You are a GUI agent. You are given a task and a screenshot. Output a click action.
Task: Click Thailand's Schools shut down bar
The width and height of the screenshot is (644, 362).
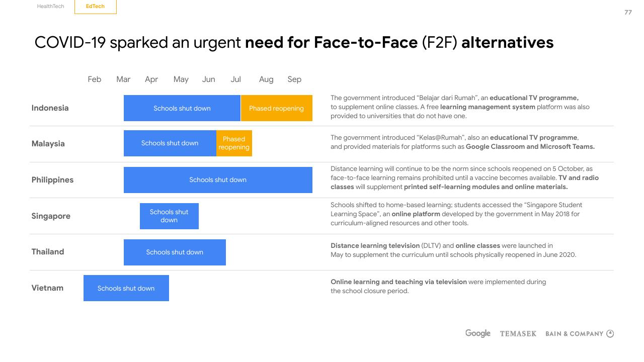pyautogui.click(x=175, y=252)
